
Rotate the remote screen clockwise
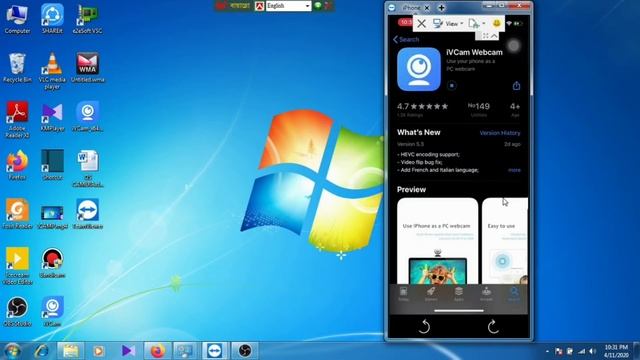(x=493, y=327)
